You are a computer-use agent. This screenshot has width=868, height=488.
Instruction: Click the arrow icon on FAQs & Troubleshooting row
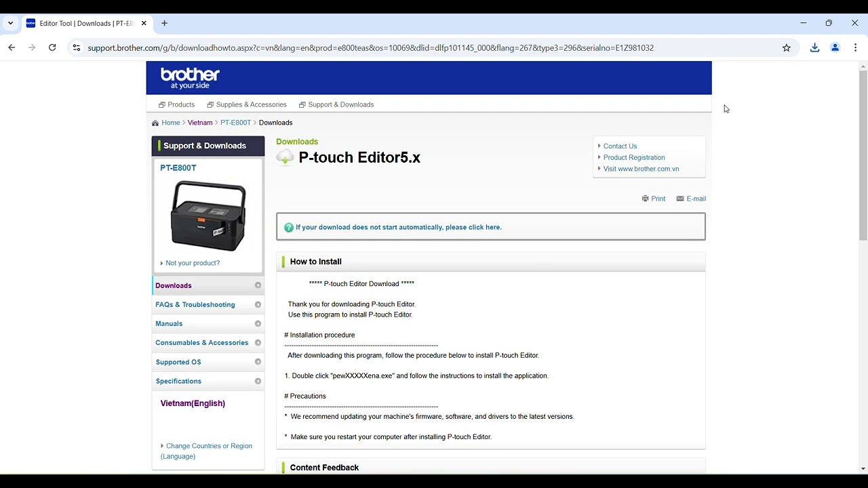[258, 304]
